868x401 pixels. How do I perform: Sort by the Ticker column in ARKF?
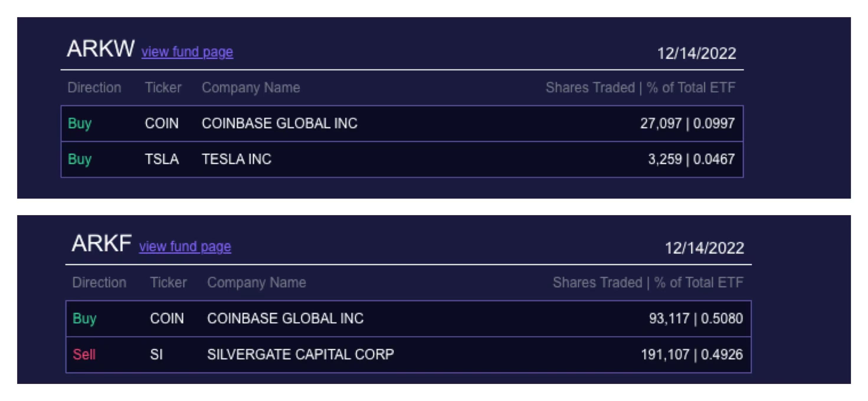pyautogui.click(x=168, y=282)
